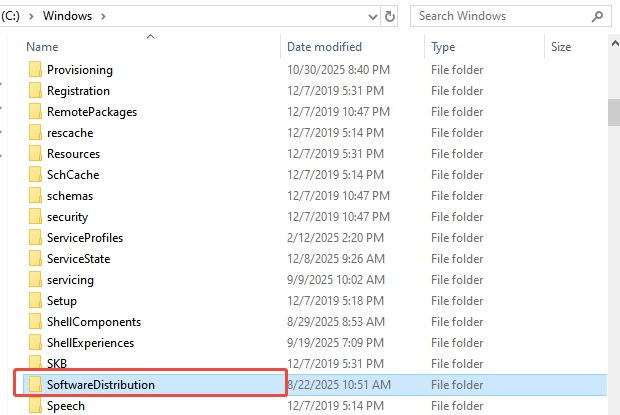This screenshot has width=620, height=415.
Task: Click the ShellComponents folder icon
Action: pyautogui.click(x=35, y=322)
